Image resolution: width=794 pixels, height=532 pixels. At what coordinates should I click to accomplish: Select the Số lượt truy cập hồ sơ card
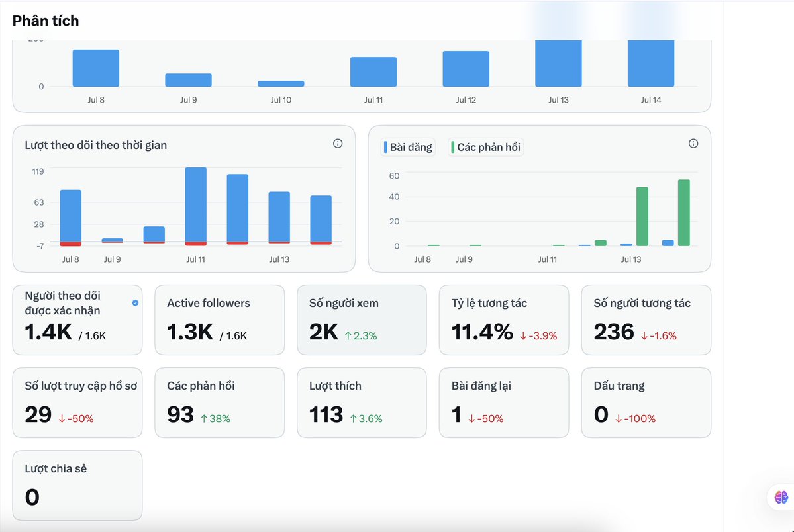pos(77,402)
